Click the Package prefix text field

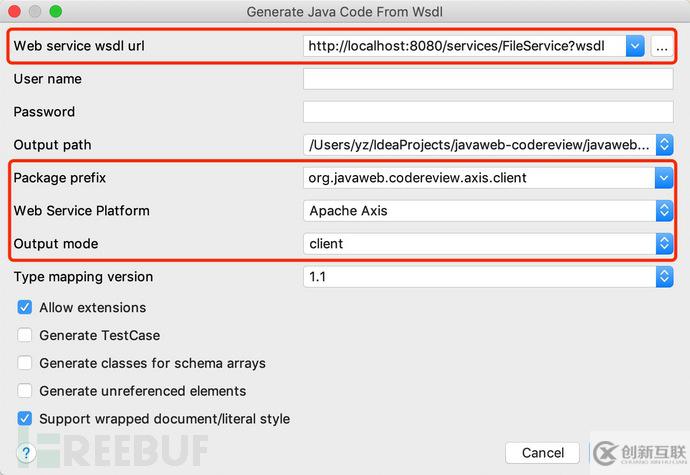pos(478,178)
